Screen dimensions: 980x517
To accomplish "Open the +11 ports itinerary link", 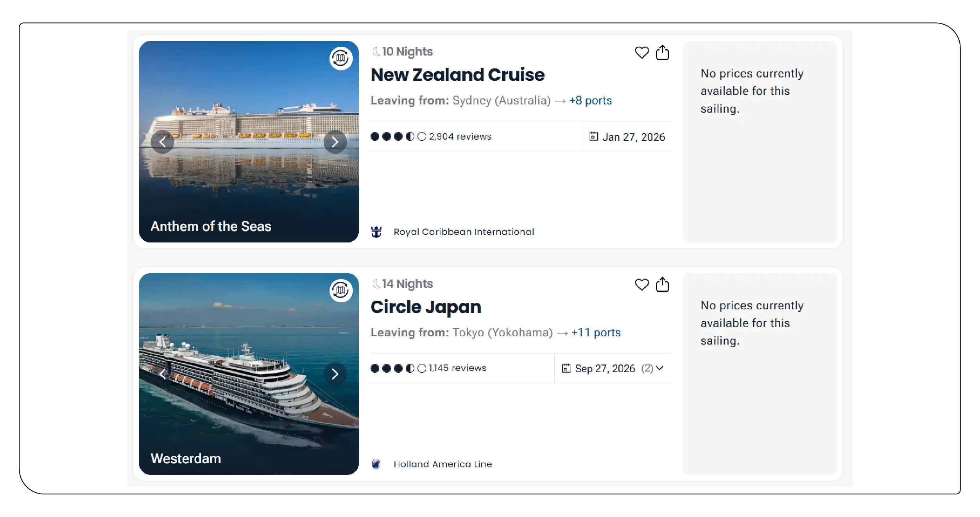I will 595,332.
